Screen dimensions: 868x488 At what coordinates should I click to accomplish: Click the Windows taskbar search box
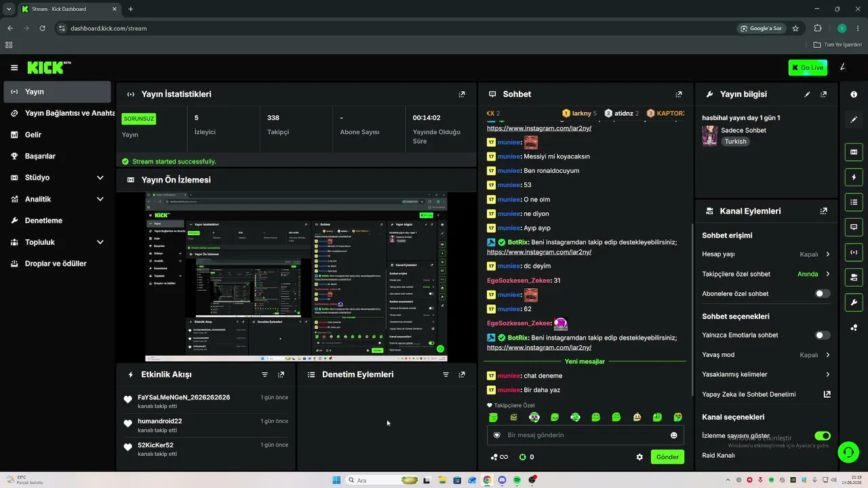(x=383, y=480)
